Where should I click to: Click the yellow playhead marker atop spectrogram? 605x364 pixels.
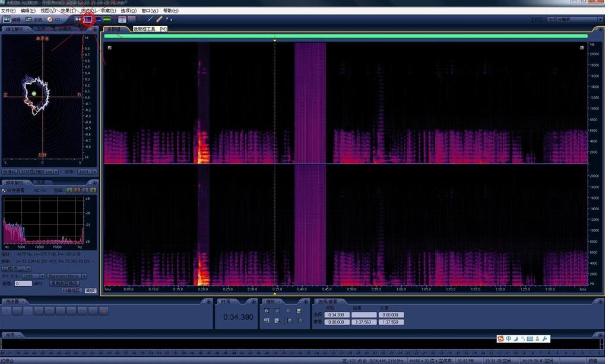(x=275, y=40)
